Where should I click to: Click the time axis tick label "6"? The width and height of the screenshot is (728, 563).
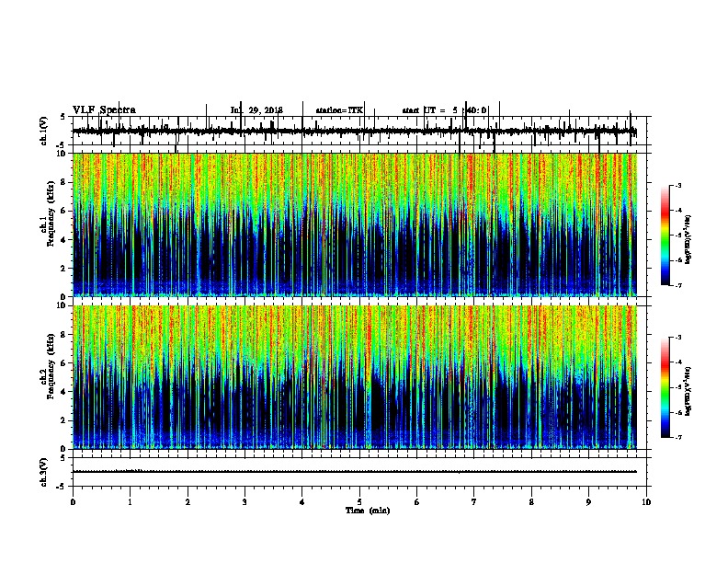[417, 502]
